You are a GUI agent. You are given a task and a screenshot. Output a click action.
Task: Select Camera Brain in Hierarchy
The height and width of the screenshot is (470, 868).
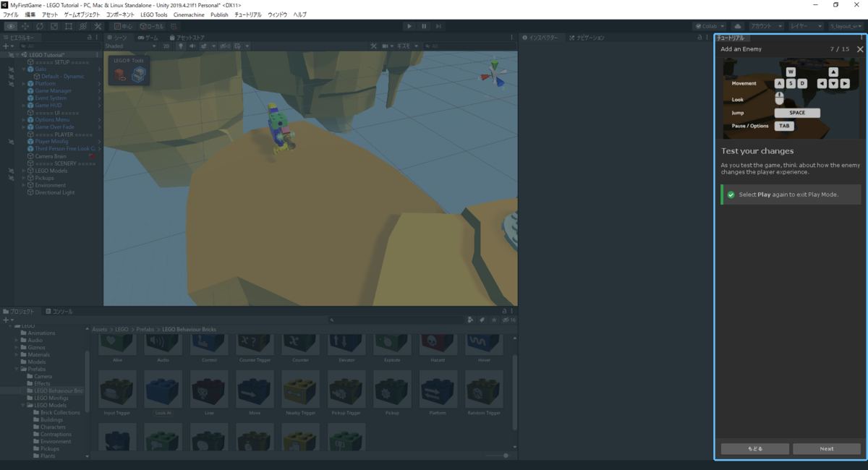pyautogui.click(x=51, y=156)
